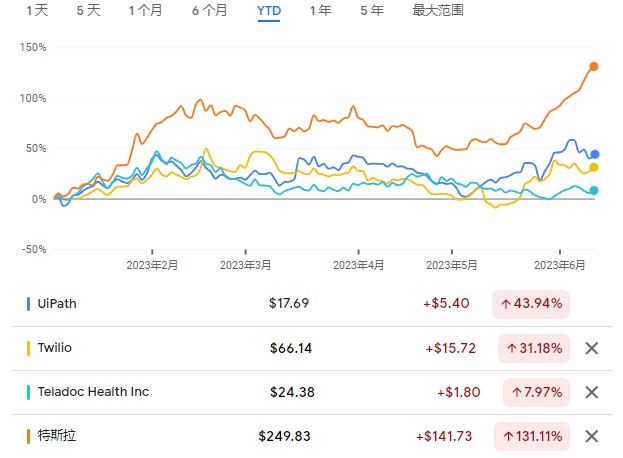The height and width of the screenshot is (458, 623).
Task: Select the 最大范围 time range
Action: [437, 10]
